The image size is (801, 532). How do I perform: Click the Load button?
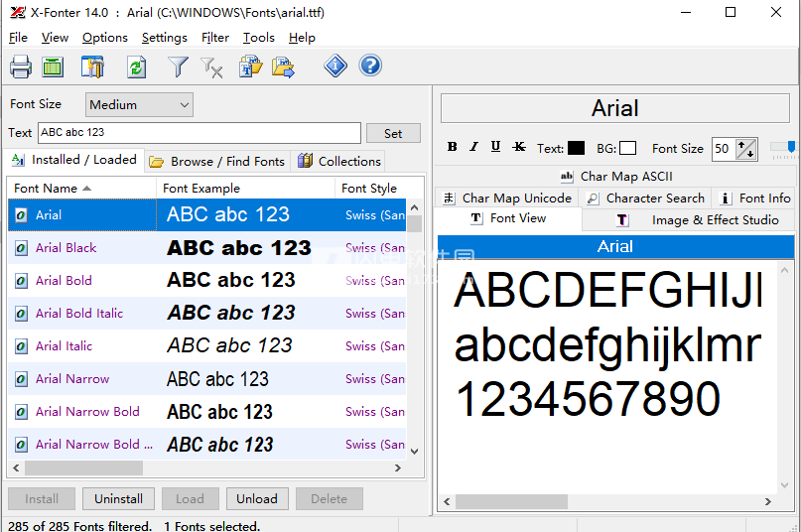coord(190,499)
